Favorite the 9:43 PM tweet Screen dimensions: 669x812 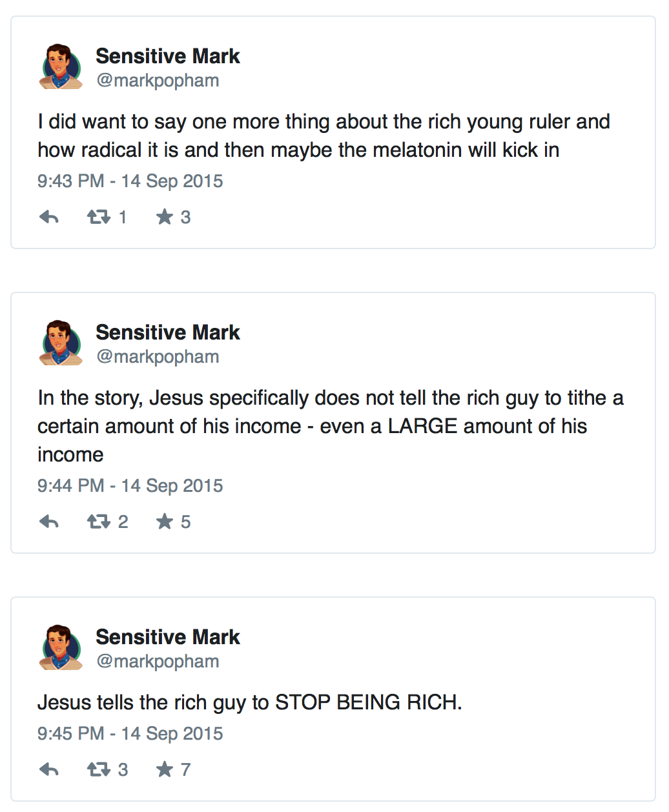pos(165,218)
